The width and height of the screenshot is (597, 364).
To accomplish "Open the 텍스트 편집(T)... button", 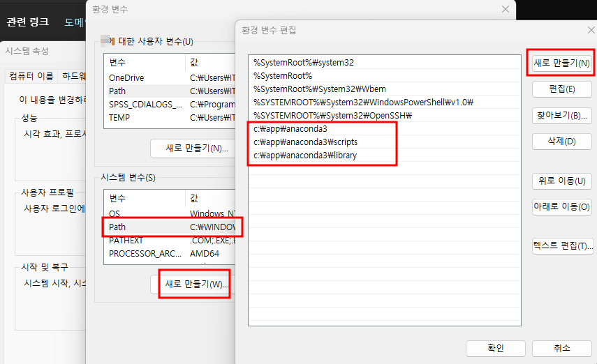I will (x=563, y=246).
